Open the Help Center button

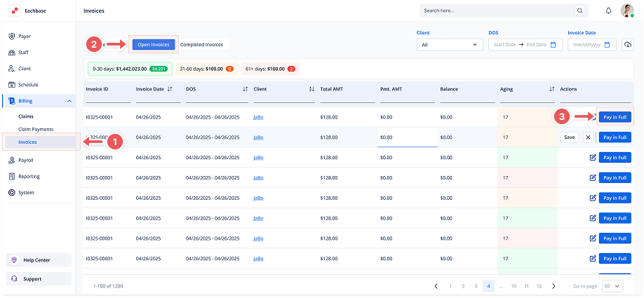click(x=41, y=260)
